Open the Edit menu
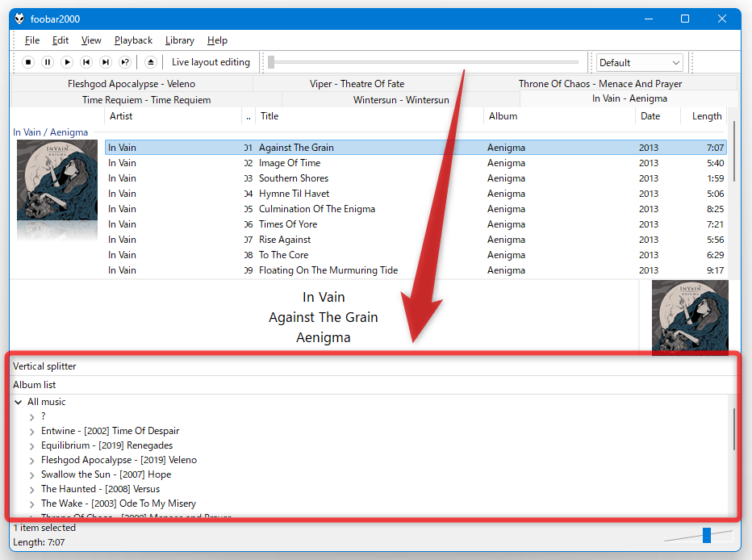The height and width of the screenshot is (560, 752). [61, 40]
